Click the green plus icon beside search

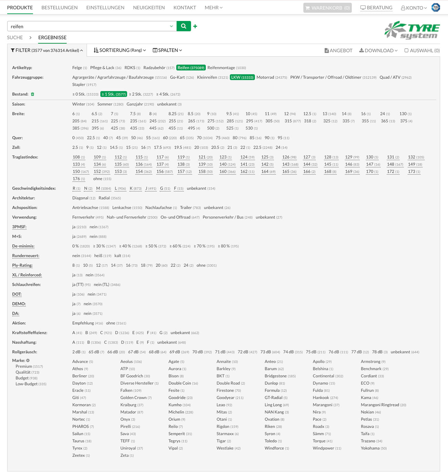coord(195,26)
